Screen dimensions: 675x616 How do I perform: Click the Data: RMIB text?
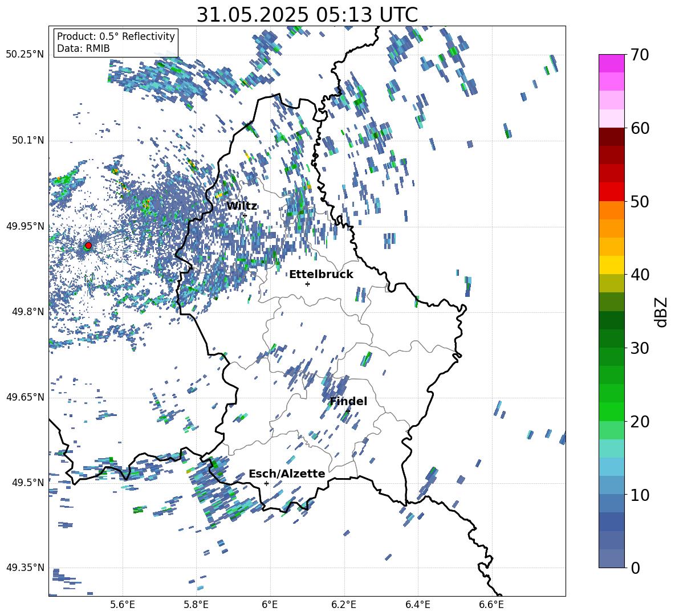[x=83, y=48]
